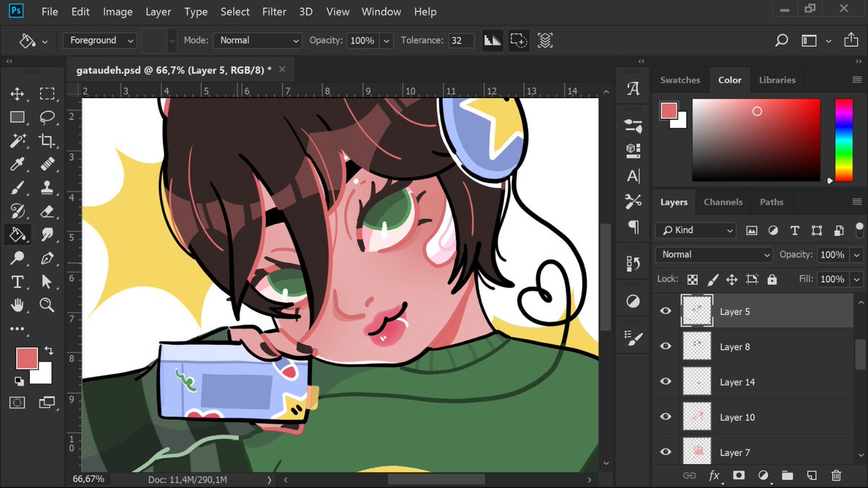
Task: Delete layer with trash button
Action: pos(836,475)
